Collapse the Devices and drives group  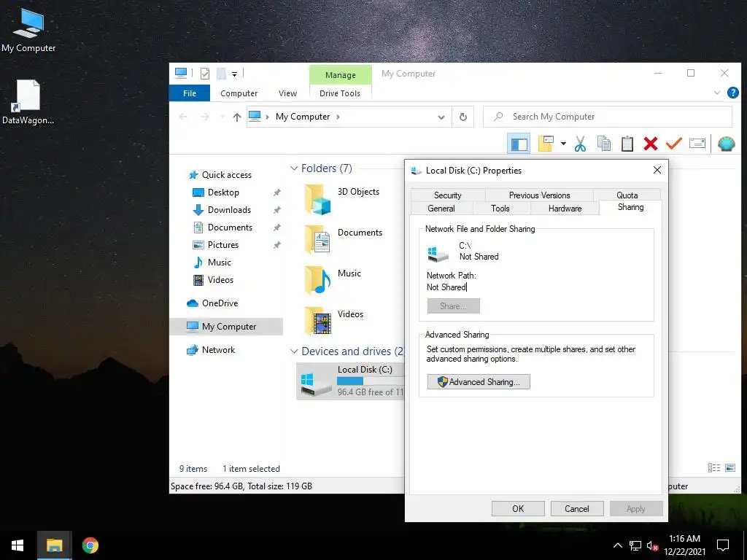click(x=294, y=351)
